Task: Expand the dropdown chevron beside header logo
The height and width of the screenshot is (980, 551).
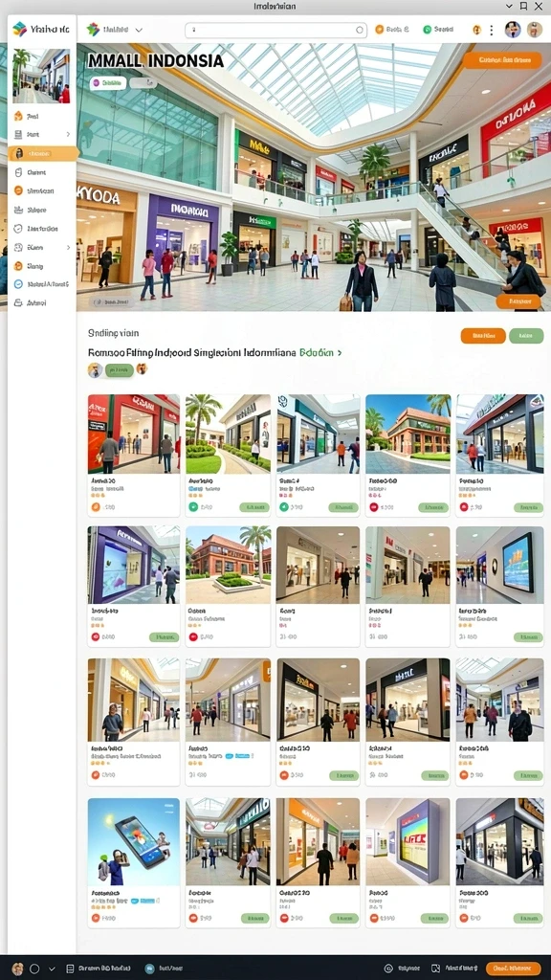Action: pyautogui.click(x=139, y=30)
